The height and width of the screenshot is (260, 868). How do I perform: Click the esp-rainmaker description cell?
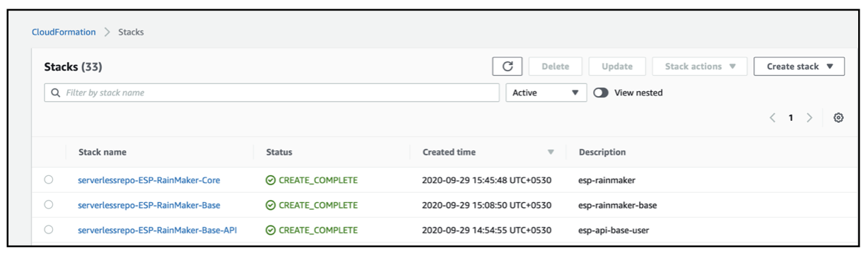pos(607,180)
